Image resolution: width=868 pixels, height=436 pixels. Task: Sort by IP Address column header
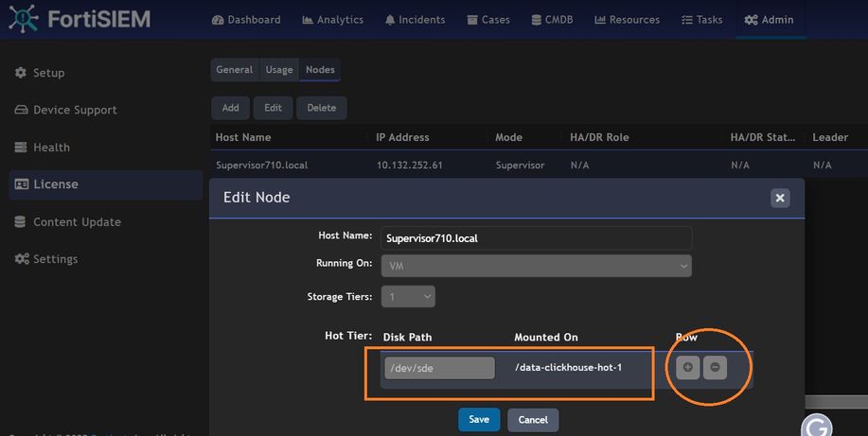click(402, 137)
